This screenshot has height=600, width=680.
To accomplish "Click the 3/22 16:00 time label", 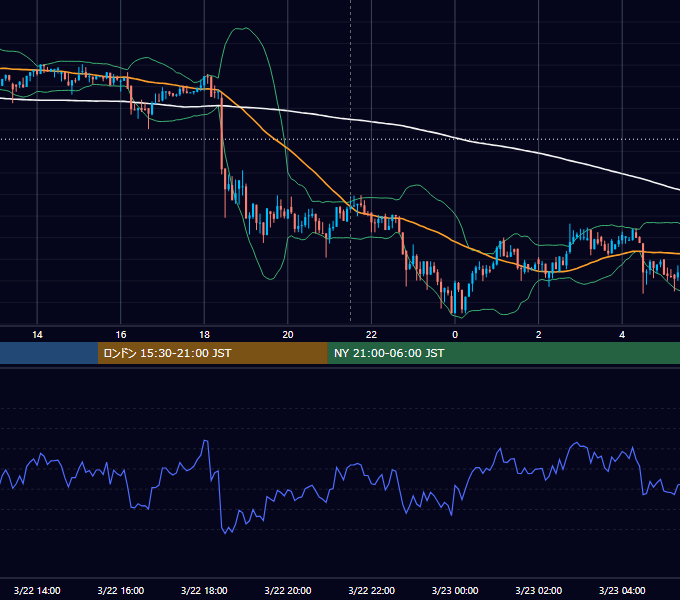I will coord(121,590).
